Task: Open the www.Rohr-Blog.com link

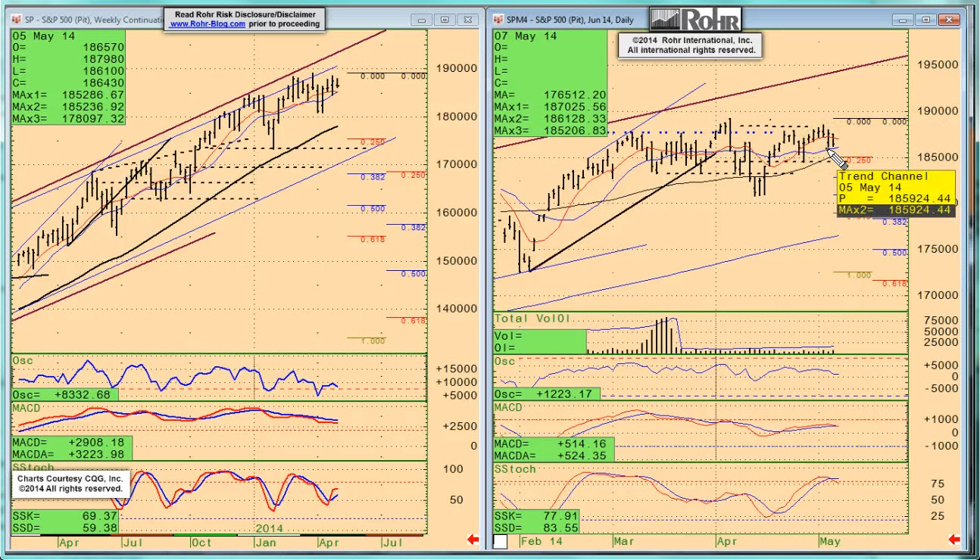Action: coord(207,24)
